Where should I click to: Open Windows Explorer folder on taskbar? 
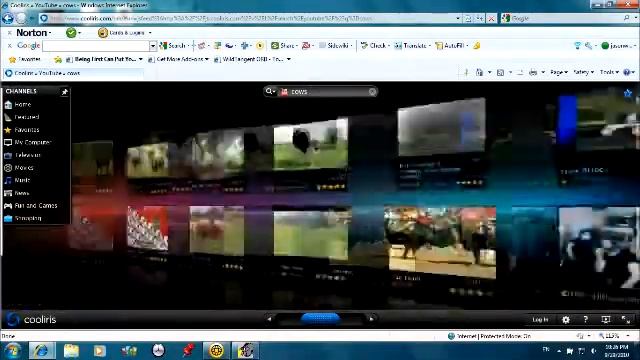pos(71,351)
